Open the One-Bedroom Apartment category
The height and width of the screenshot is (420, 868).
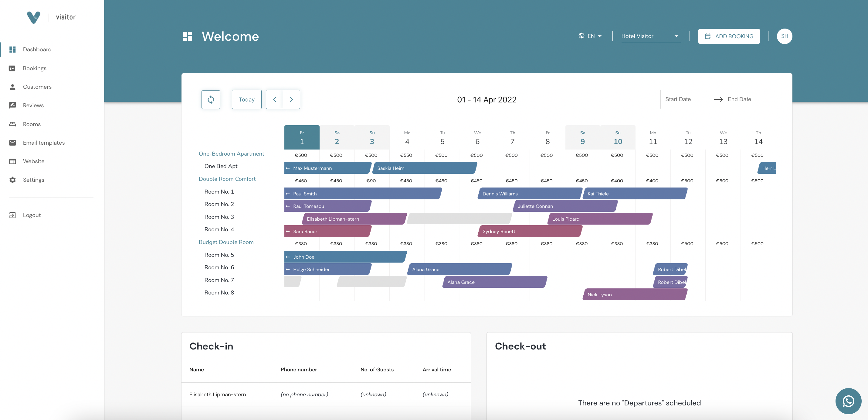[232, 153]
